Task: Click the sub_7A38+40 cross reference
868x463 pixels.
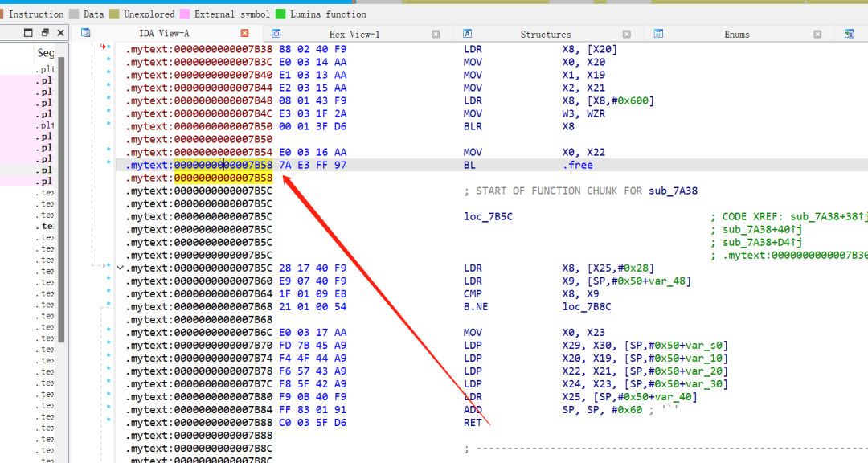Action: (x=762, y=229)
